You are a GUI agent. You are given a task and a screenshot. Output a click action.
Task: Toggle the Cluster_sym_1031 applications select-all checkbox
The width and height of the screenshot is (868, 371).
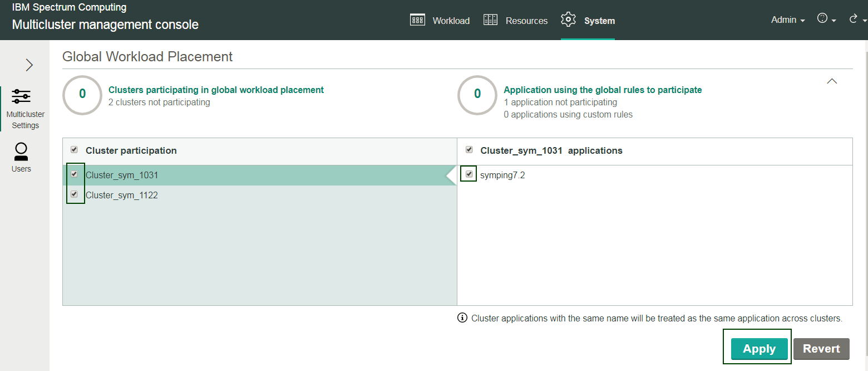[469, 150]
